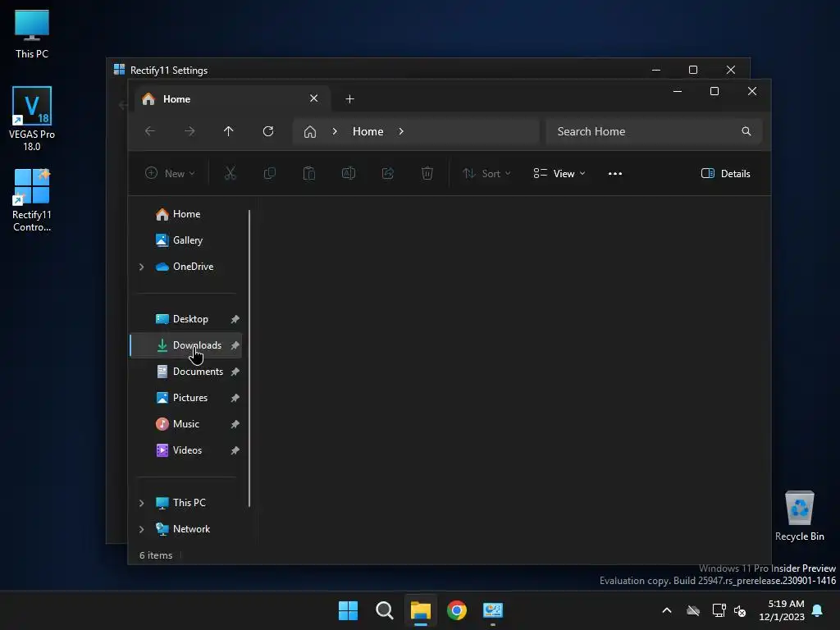Click the search magnifier in Search Home box
Viewport: 840px width, 630px height.
[746, 131]
